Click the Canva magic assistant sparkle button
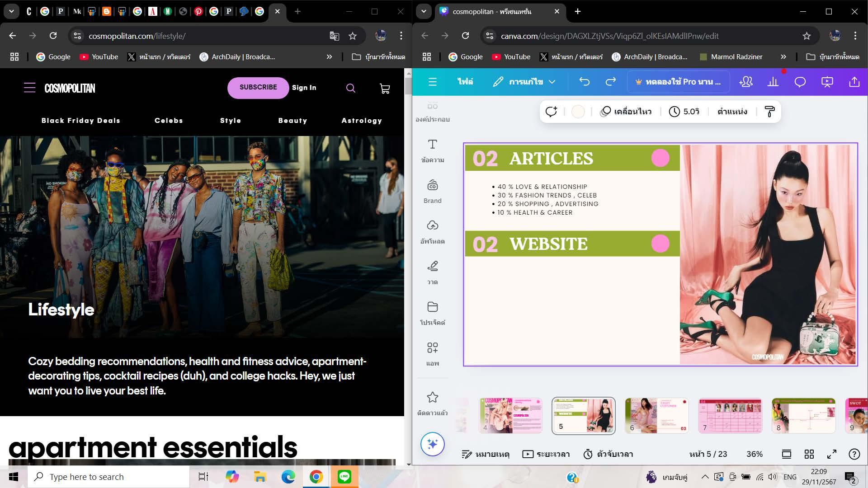 coord(432,444)
